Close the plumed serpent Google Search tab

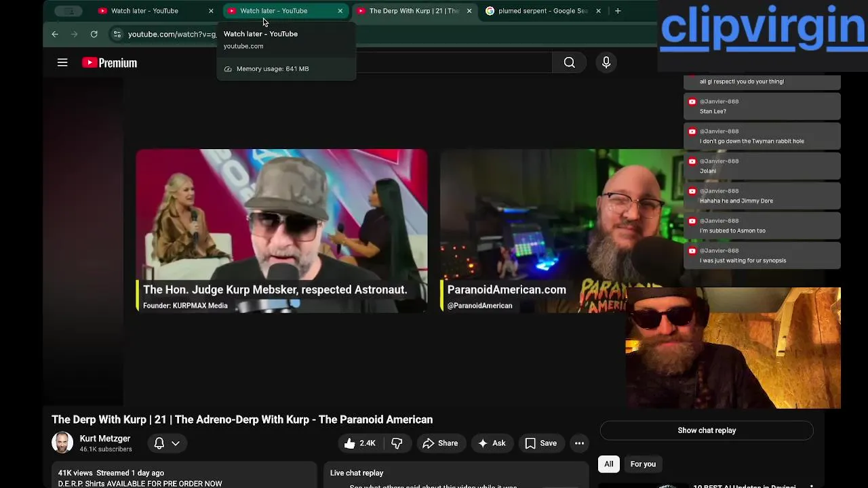(598, 11)
